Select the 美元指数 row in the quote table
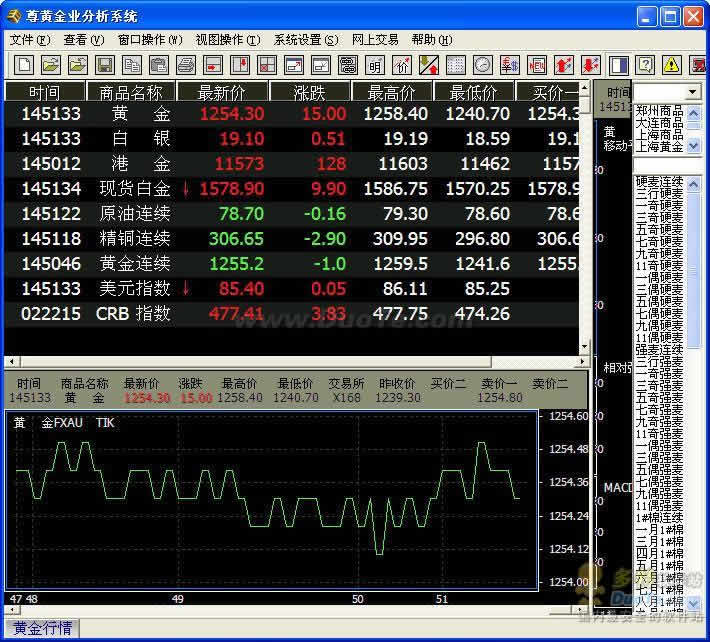 (x=292, y=288)
